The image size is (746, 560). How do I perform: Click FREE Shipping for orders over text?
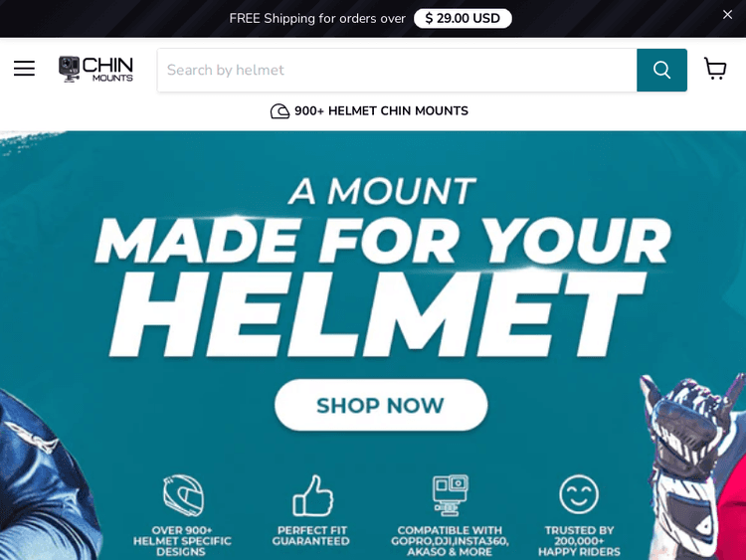[317, 19]
